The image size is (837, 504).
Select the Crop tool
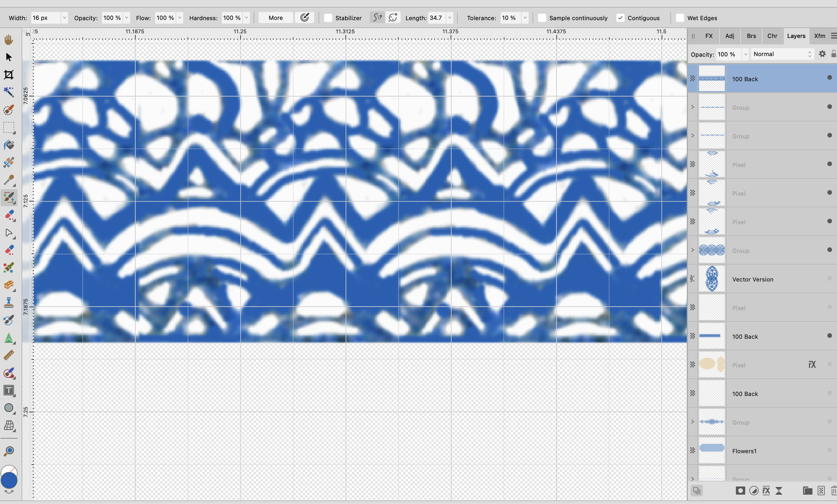pos(9,75)
